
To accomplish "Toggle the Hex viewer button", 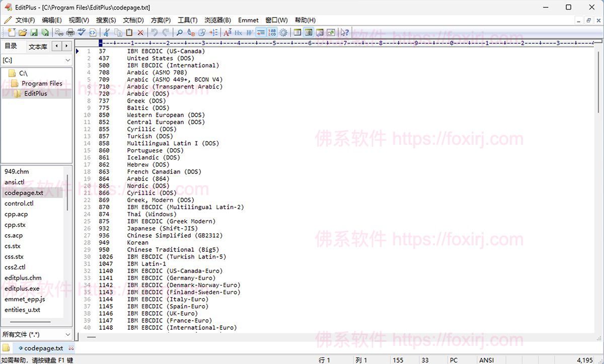I will (x=239, y=33).
